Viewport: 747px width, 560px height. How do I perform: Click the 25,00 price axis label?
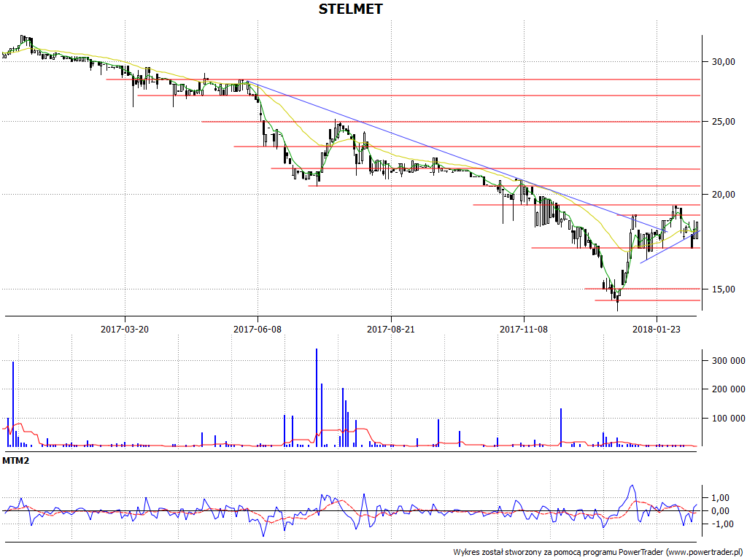[x=723, y=122]
